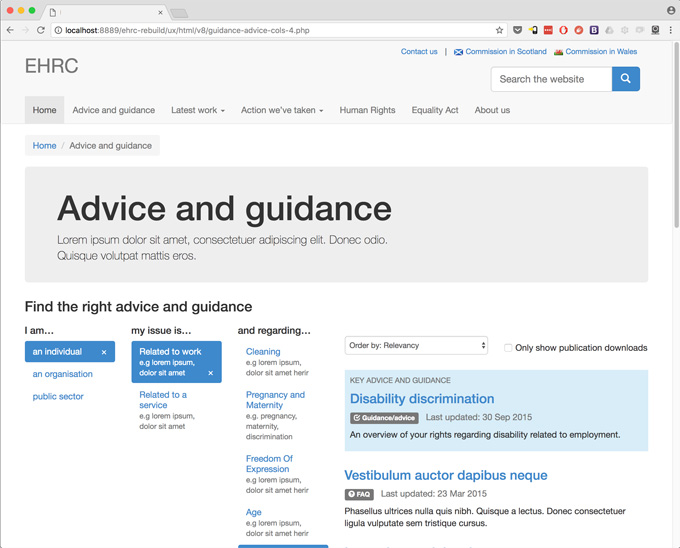Click the site info icon in address bar
The height and width of the screenshot is (548, 680).
[58, 30]
